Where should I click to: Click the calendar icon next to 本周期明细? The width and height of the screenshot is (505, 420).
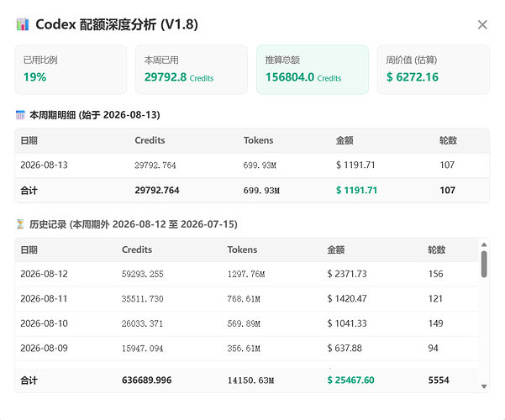pyautogui.click(x=20, y=115)
